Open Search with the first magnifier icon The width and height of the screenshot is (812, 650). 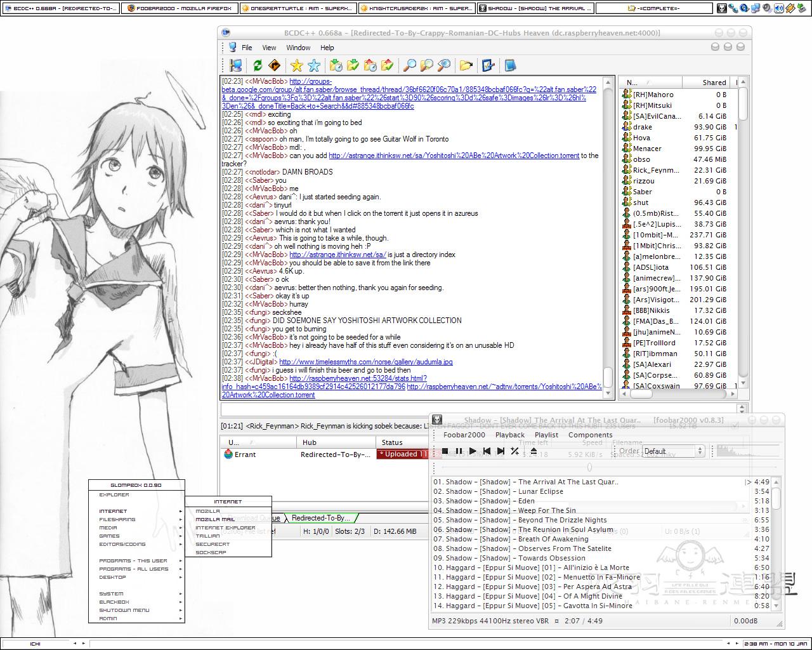coord(410,65)
